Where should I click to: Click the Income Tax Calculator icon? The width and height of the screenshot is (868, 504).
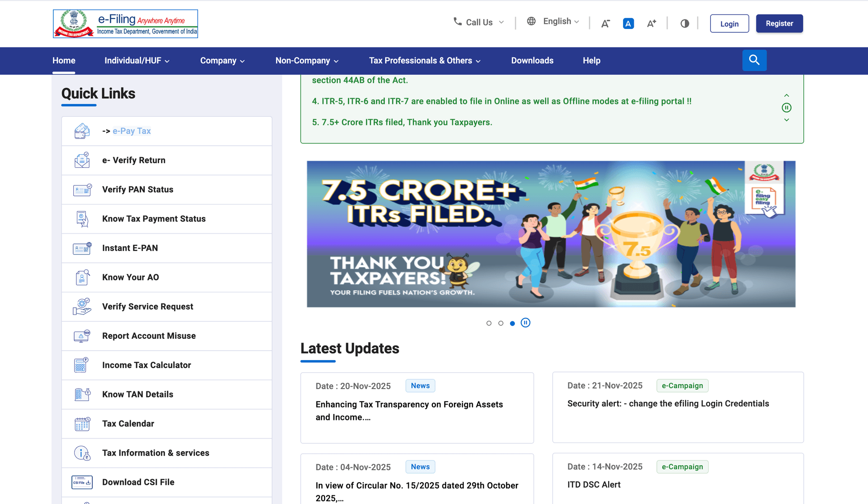click(82, 365)
